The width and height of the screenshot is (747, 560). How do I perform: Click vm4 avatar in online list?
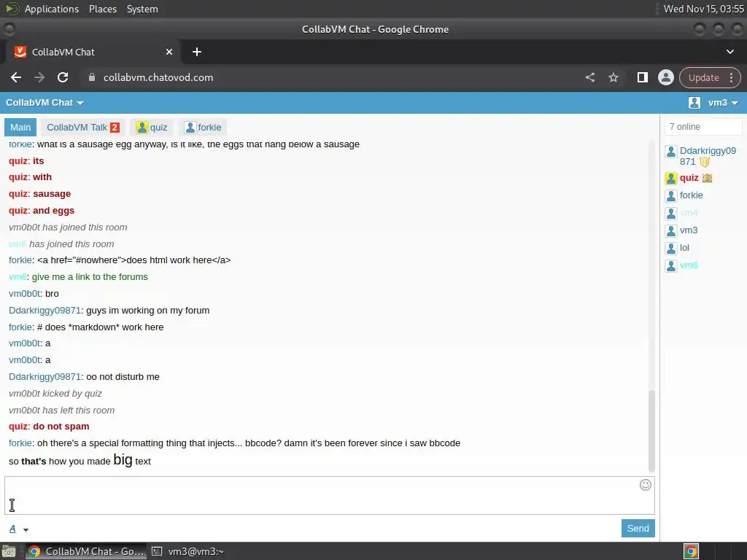671,214
